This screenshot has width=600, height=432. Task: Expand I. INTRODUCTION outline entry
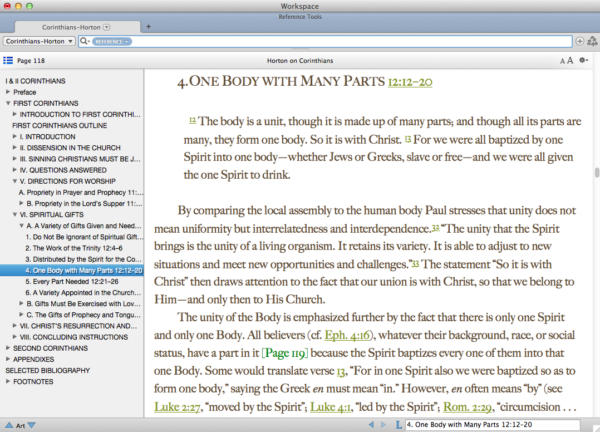pos(15,136)
